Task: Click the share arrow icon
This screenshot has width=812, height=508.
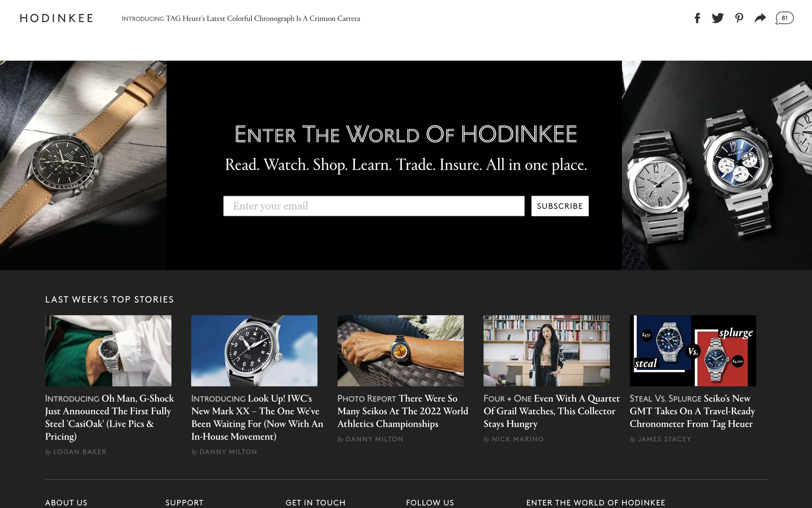Action: tap(760, 18)
